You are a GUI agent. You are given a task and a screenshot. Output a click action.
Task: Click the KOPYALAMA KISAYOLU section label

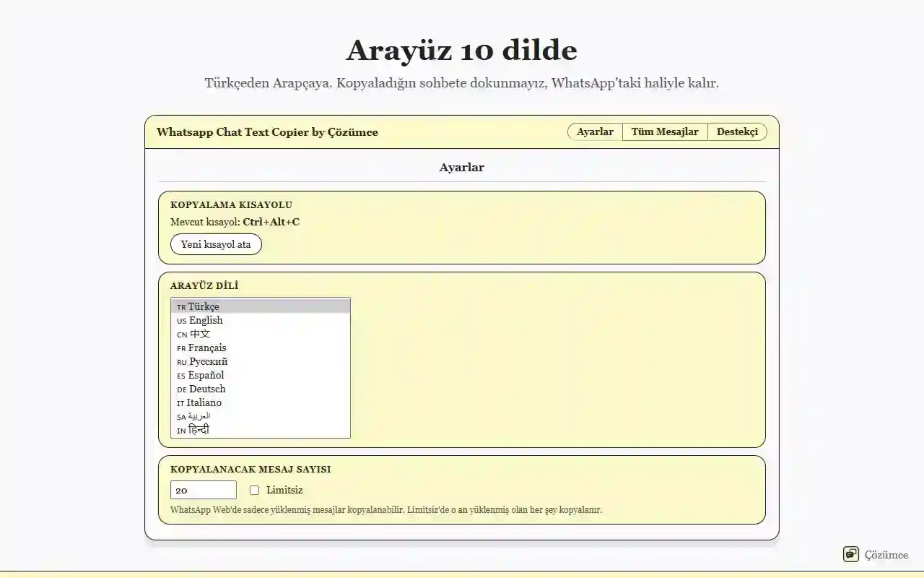[x=231, y=205]
